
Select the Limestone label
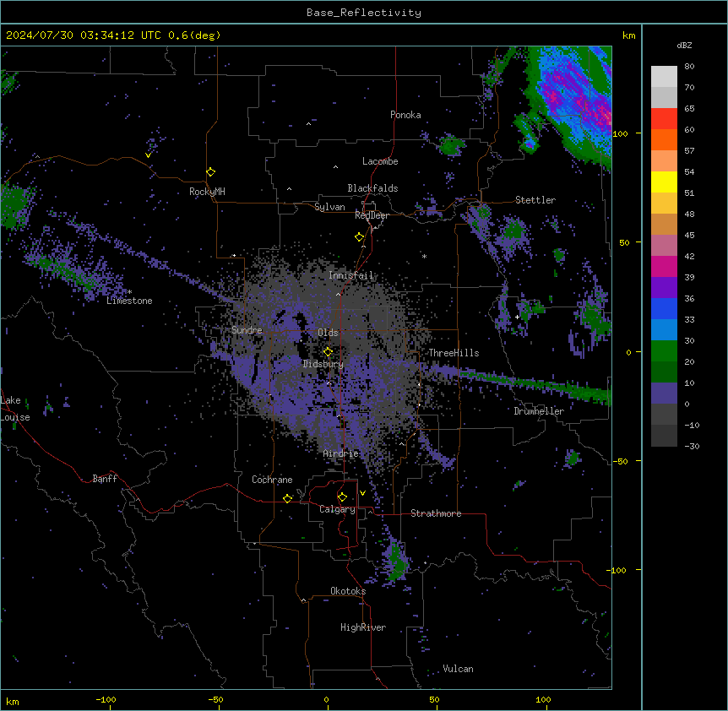[129, 301]
